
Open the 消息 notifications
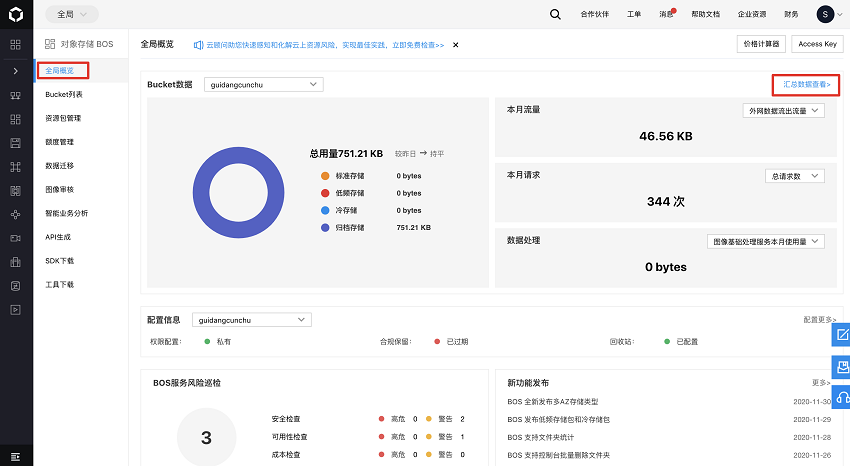coord(664,14)
